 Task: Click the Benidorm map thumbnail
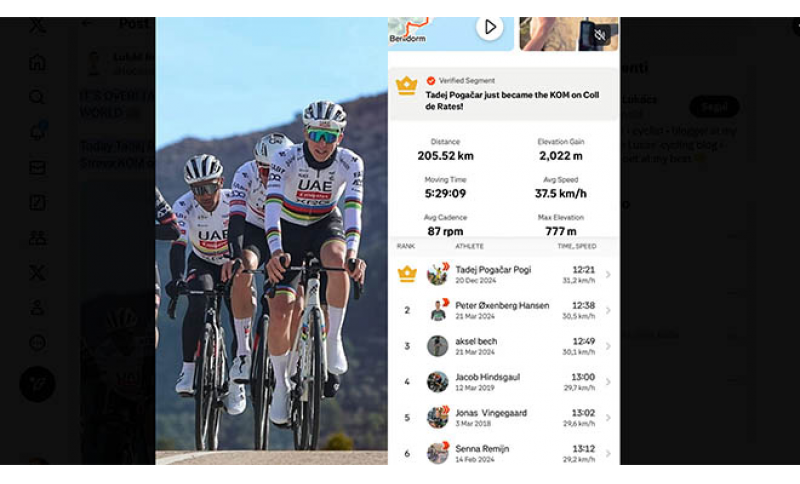pyautogui.click(x=451, y=34)
